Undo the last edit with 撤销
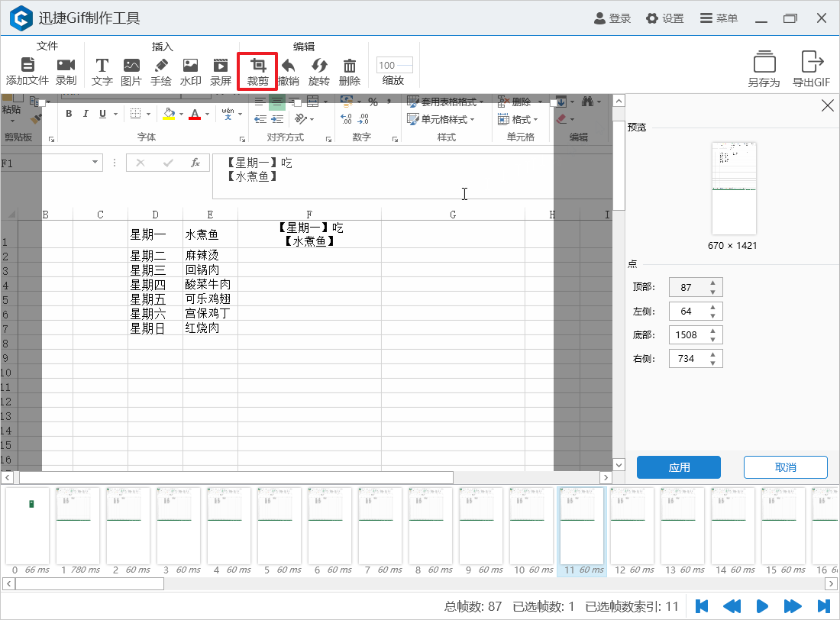 pyautogui.click(x=289, y=71)
